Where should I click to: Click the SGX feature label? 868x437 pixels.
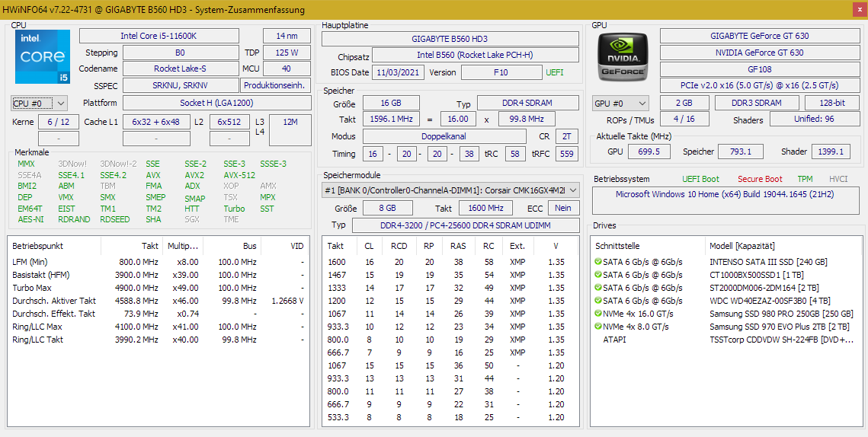(192, 219)
